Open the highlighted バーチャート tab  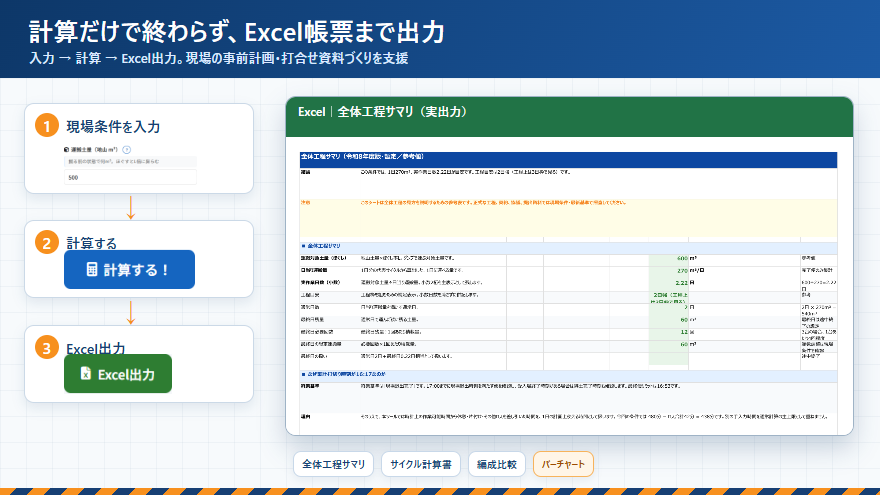pos(563,464)
